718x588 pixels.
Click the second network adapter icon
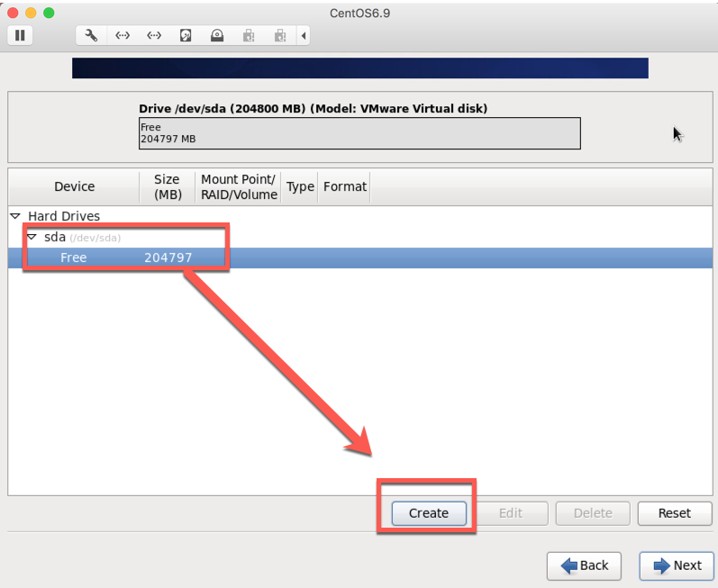(x=154, y=35)
